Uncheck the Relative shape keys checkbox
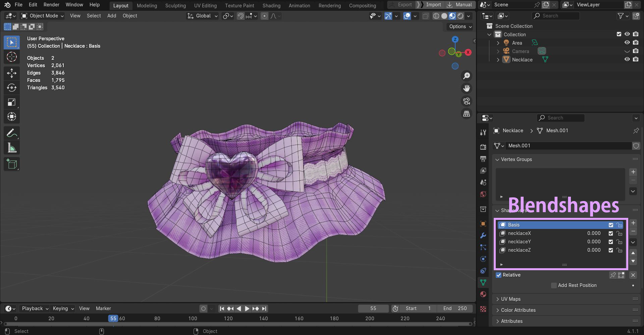The image size is (644, 335). [x=499, y=275]
